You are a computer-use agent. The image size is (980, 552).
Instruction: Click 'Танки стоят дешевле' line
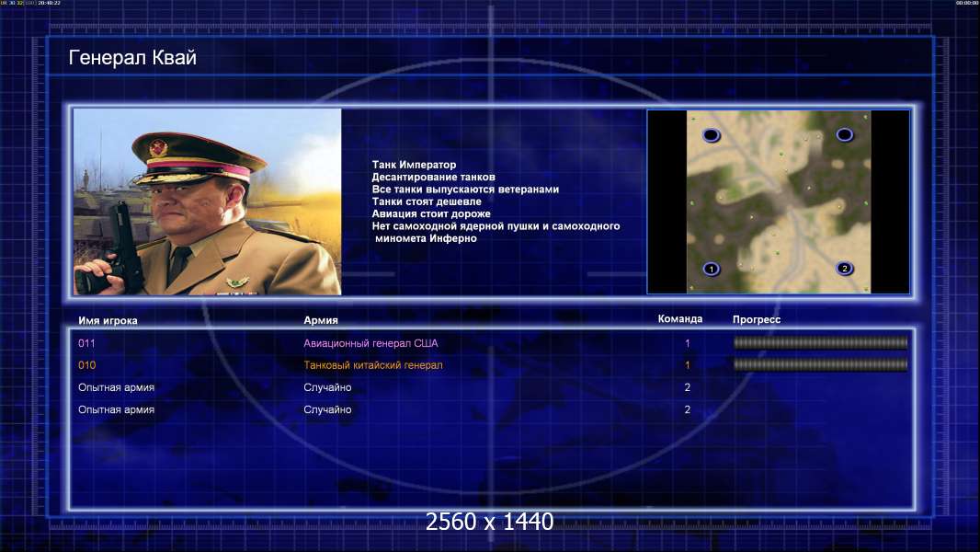[427, 201]
